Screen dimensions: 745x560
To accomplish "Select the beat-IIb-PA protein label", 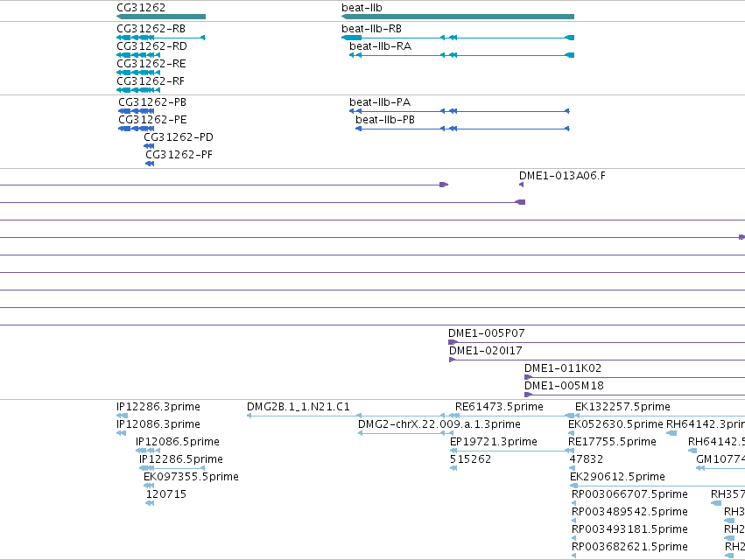I will (x=380, y=102).
